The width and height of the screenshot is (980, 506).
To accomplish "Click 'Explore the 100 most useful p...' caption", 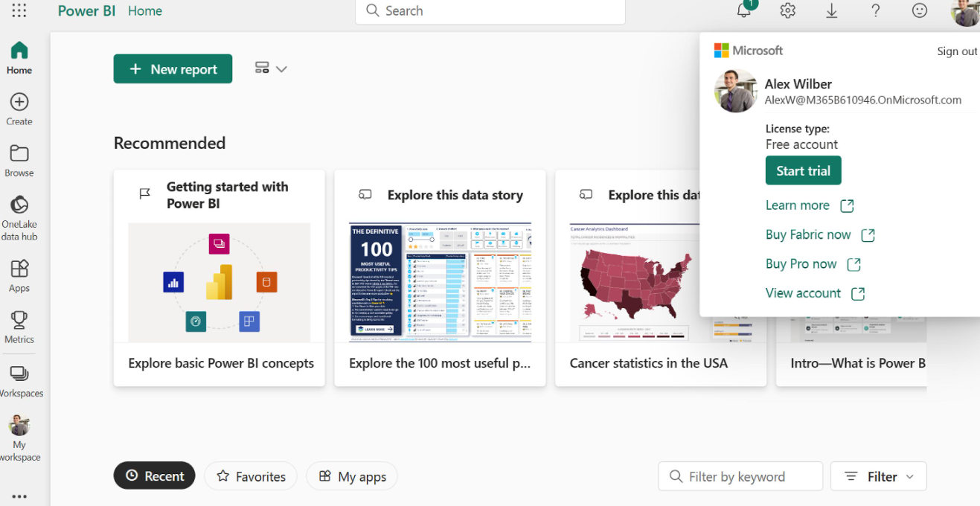I will [440, 363].
